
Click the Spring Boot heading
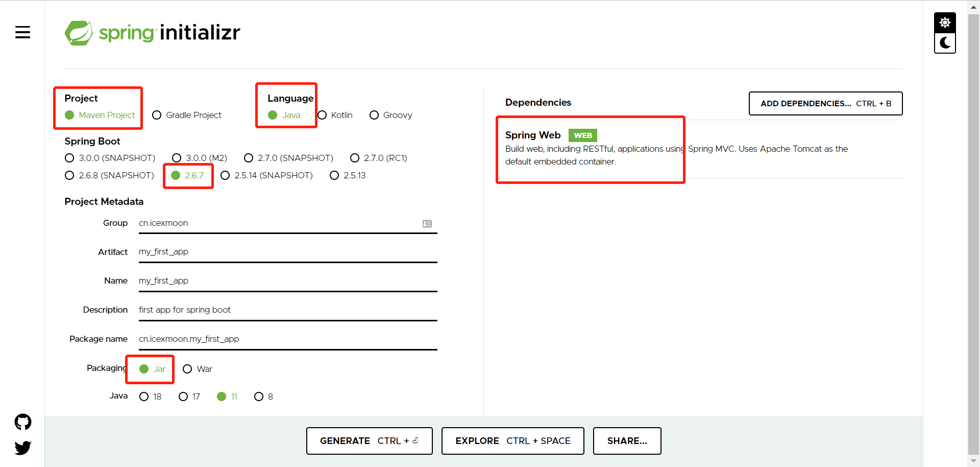(92, 142)
